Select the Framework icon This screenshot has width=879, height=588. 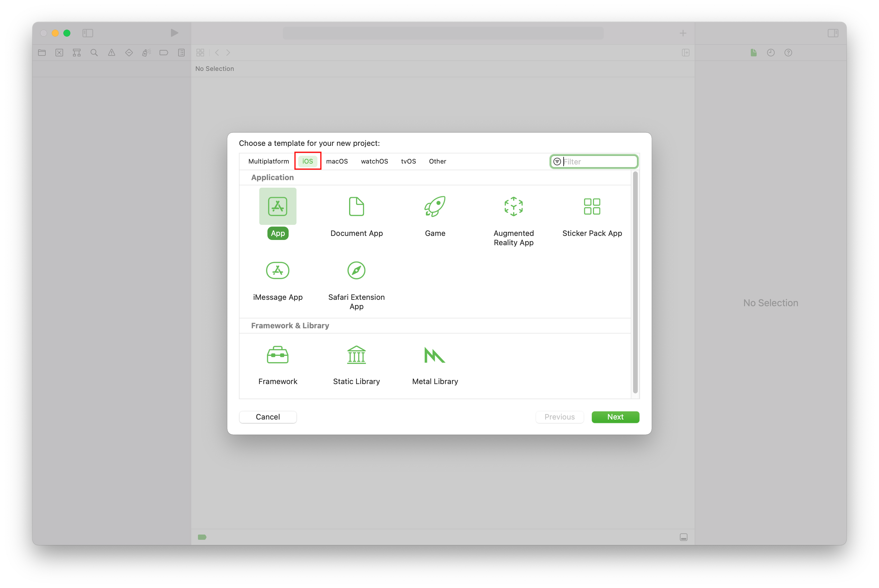(x=278, y=354)
